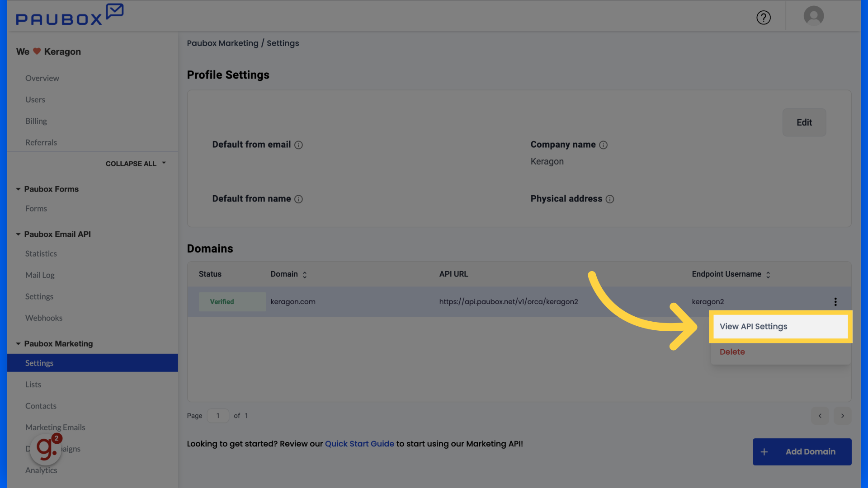This screenshot has width=868, height=488.
Task: Open Mail Log in the sidebar
Action: pyautogui.click(x=40, y=275)
